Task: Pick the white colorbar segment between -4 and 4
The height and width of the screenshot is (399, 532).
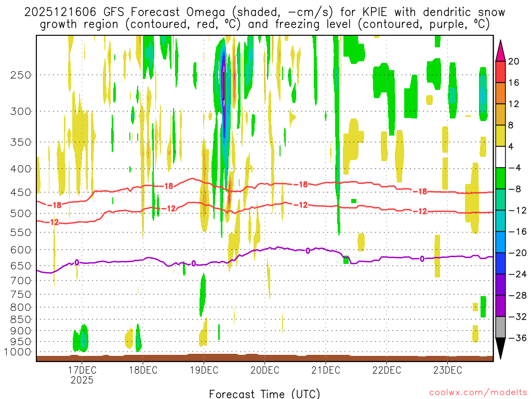Action: [x=501, y=157]
